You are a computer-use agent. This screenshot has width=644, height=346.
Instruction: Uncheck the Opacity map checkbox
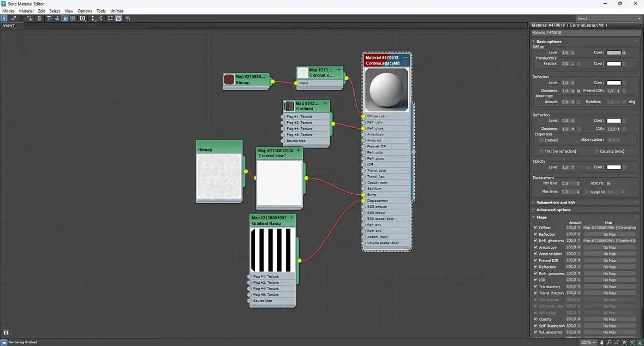535,319
